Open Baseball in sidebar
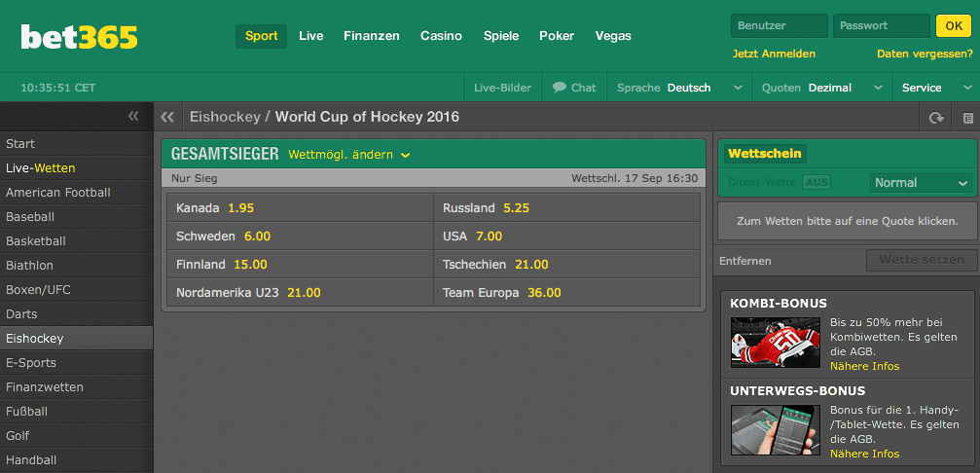 point(76,217)
